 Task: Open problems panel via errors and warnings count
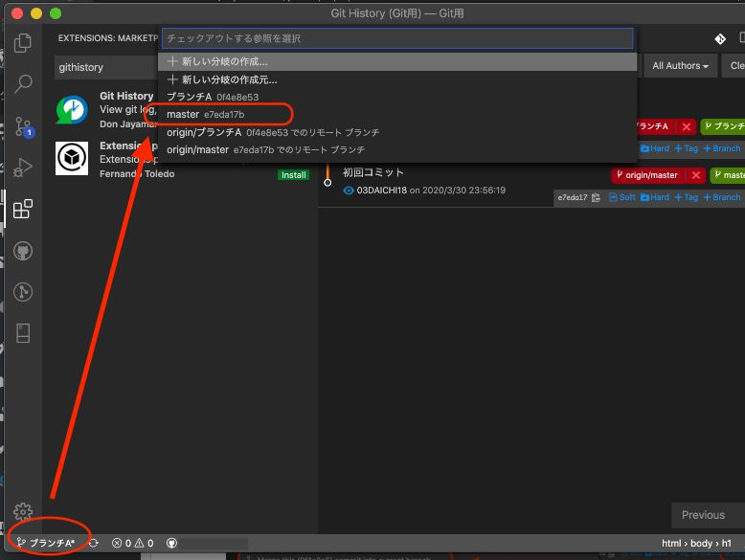coord(132,543)
